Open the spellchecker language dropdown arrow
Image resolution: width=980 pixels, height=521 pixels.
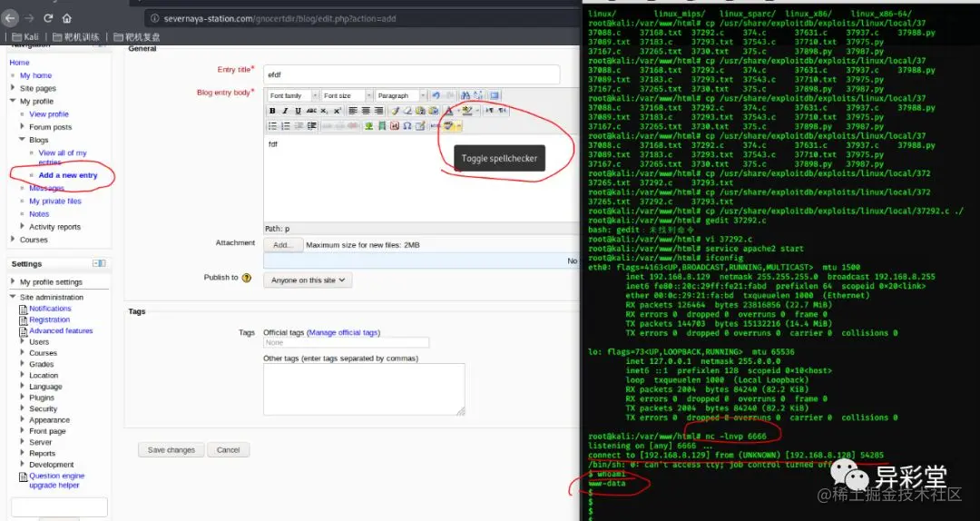coord(459,126)
